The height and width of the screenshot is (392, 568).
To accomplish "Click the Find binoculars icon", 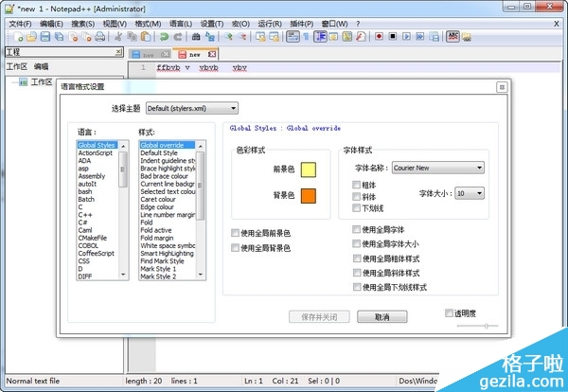I will [x=196, y=37].
